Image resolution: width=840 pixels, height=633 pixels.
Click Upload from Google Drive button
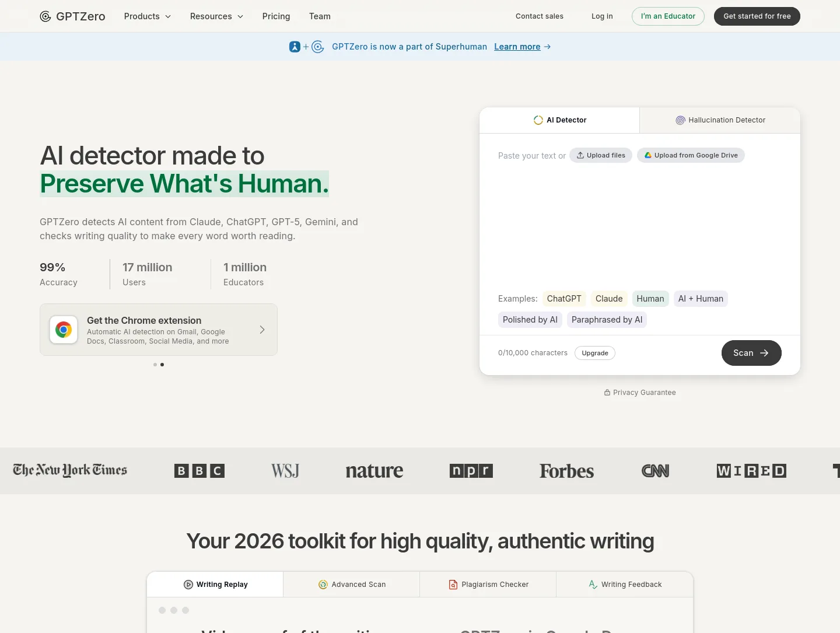click(x=691, y=155)
